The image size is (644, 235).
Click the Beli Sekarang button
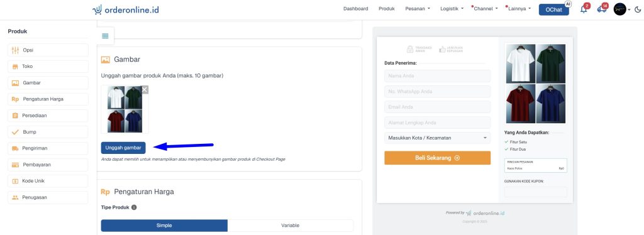pos(438,158)
